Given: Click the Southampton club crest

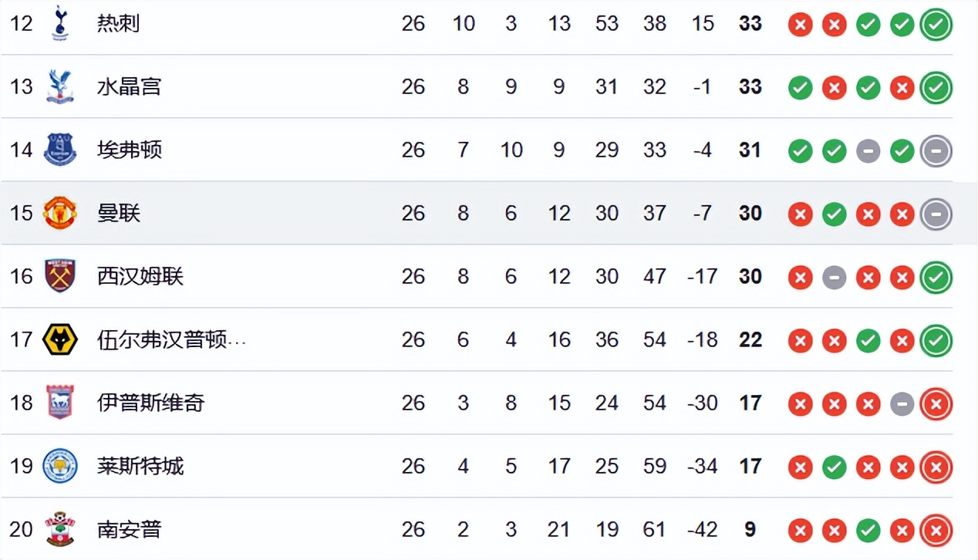Looking at the screenshot, I should 59,529.
